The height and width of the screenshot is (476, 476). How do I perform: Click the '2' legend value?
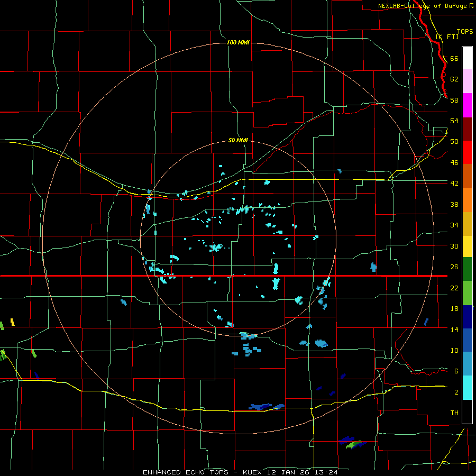point(456,392)
